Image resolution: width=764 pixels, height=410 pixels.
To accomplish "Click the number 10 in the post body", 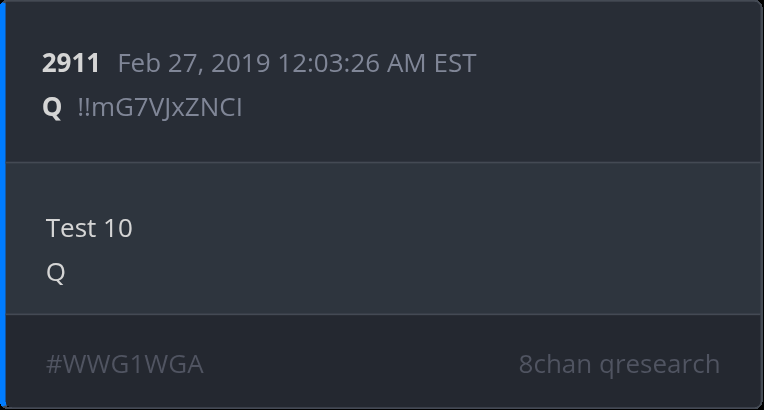I will 118,228.
